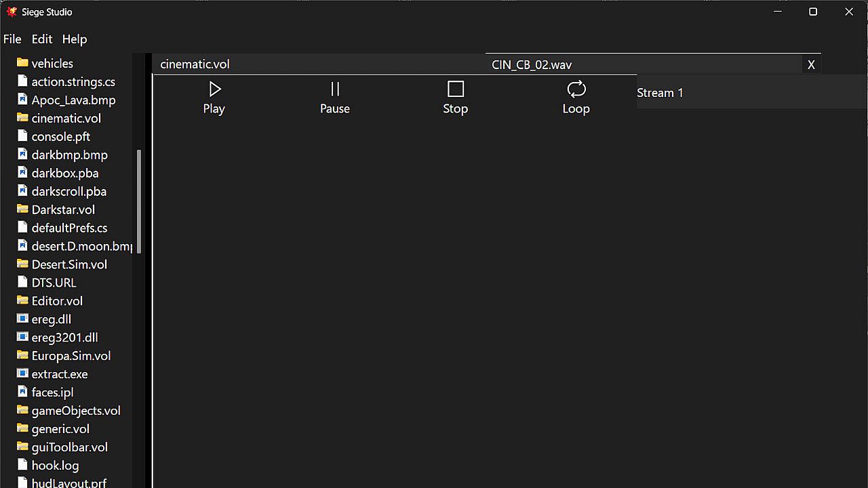Toggle the Loop playback icon
The width and height of the screenshot is (868, 488).
point(576,89)
